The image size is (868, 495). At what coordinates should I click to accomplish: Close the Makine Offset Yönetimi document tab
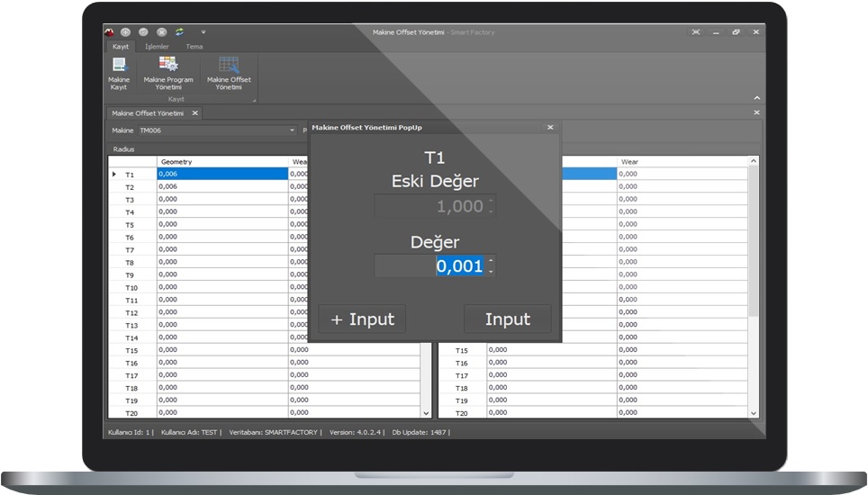point(194,112)
